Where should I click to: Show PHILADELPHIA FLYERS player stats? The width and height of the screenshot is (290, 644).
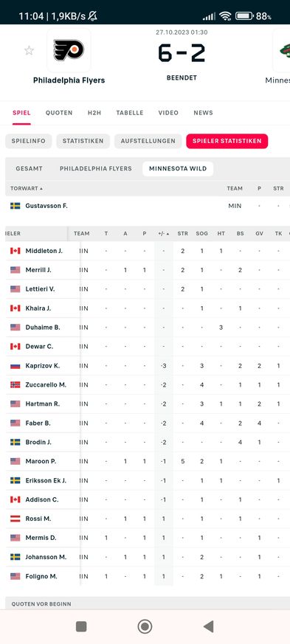(96, 168)
